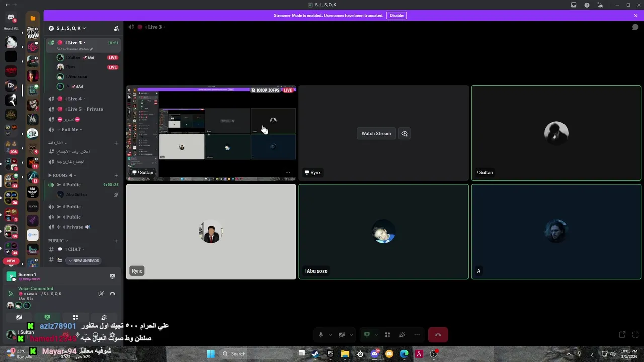The image size is (644, 362).
Task: Open ! Sultan's live stream thumbnail
Action: (x=211, y=133)
